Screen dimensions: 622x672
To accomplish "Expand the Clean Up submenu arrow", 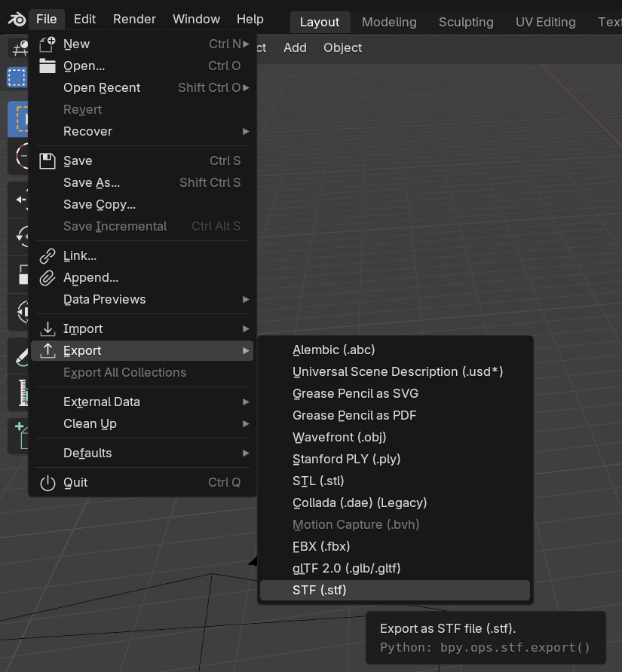I will (x=246, y=424).
